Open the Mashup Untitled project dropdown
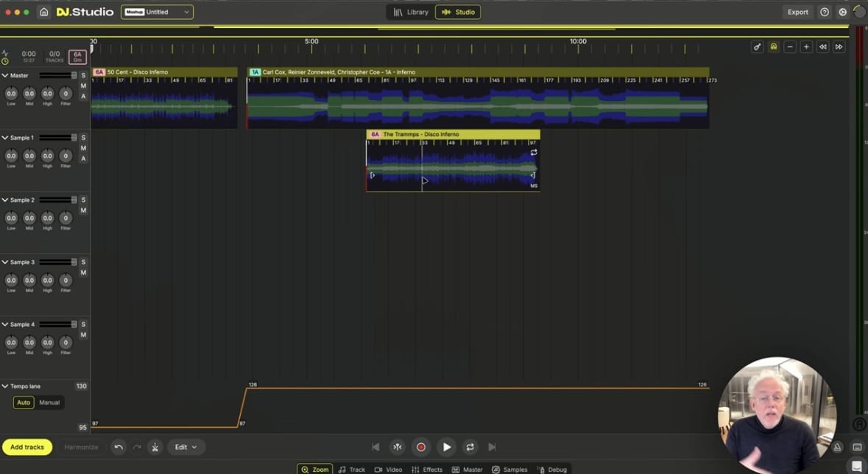This screenshot has width=868, height=474. point(157,12)
